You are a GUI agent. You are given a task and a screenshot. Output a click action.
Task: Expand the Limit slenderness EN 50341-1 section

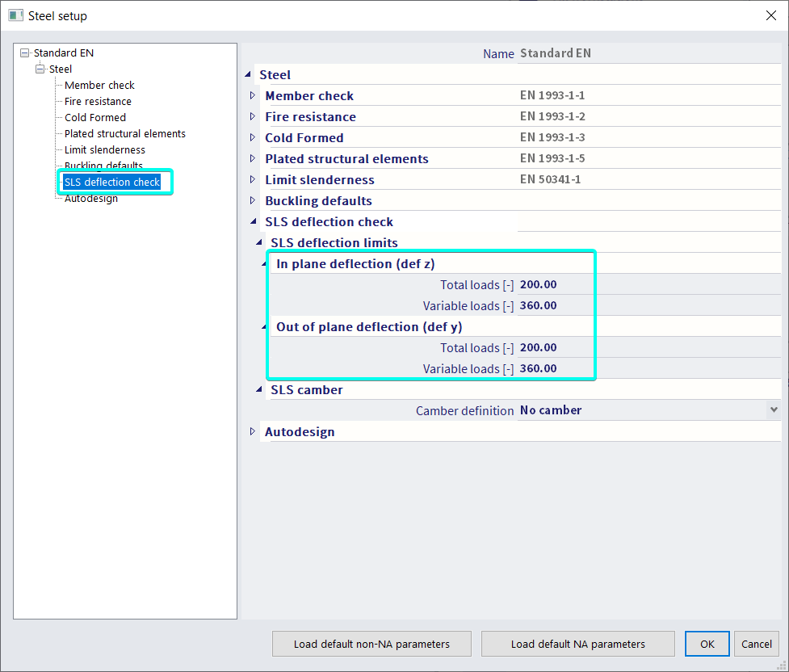(253, 179)
